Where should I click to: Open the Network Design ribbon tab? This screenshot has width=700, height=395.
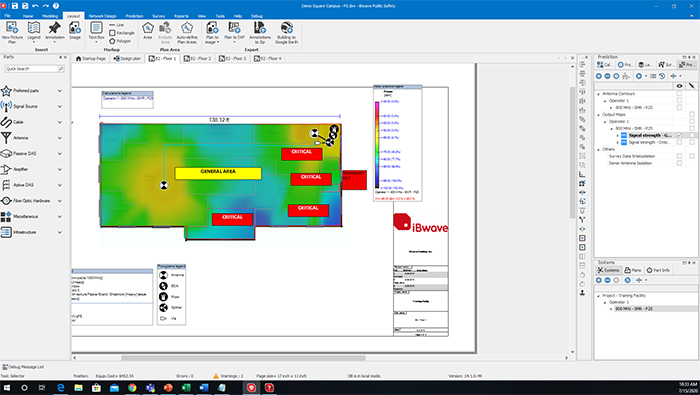point(103,16)
